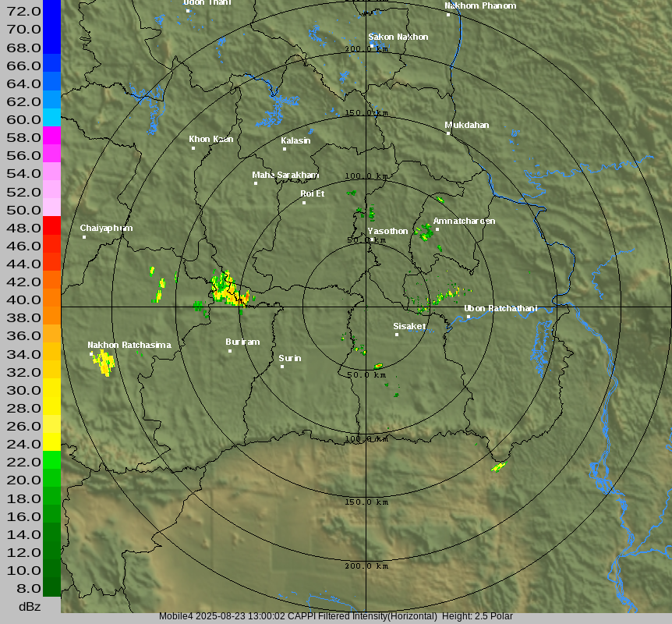This screenshot has height=624, width=672.
Task: Click the Kalasin city marker
Action: point(285,149)
